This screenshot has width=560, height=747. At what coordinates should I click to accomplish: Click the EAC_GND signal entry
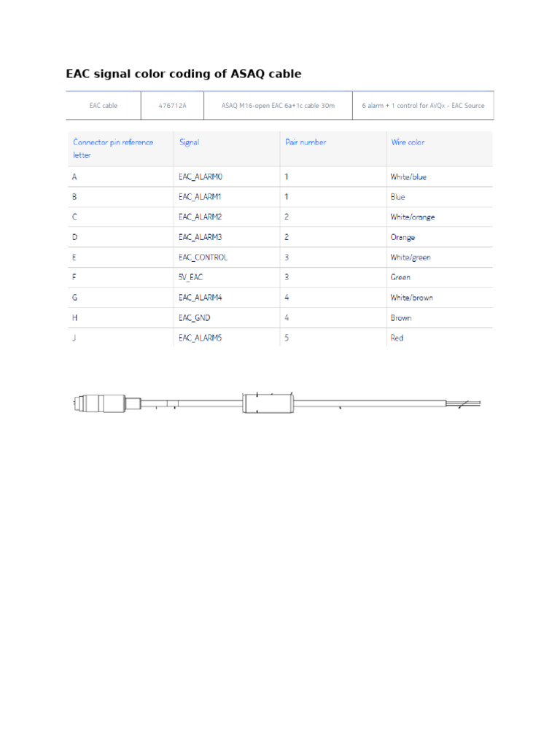(x=195, y=318)
